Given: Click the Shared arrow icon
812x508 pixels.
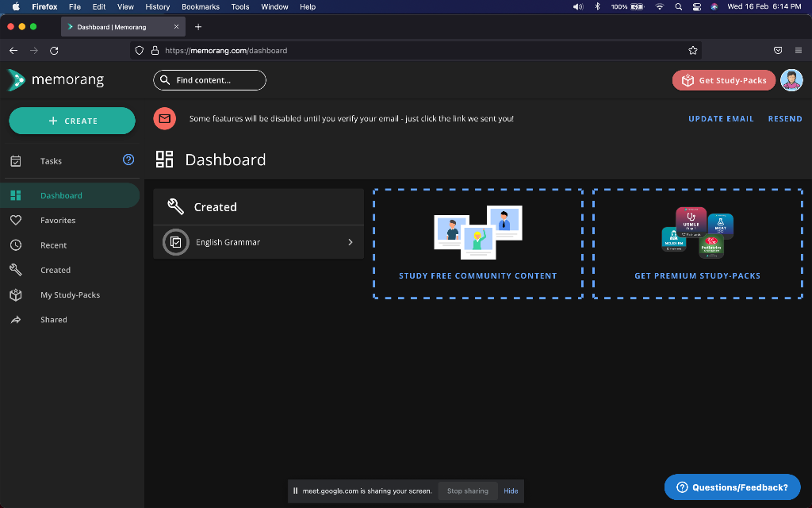Looking at the screenshot, I should tap(16, 320).
